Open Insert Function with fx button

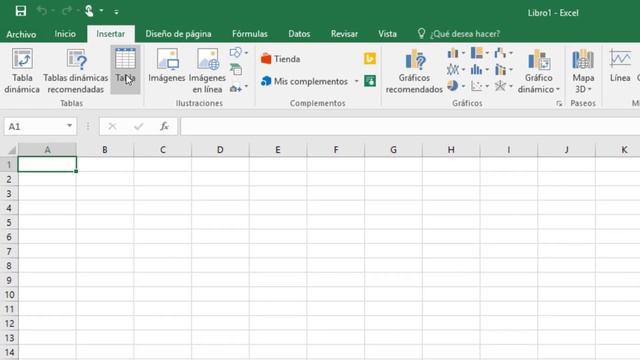[x=164, y=127]
